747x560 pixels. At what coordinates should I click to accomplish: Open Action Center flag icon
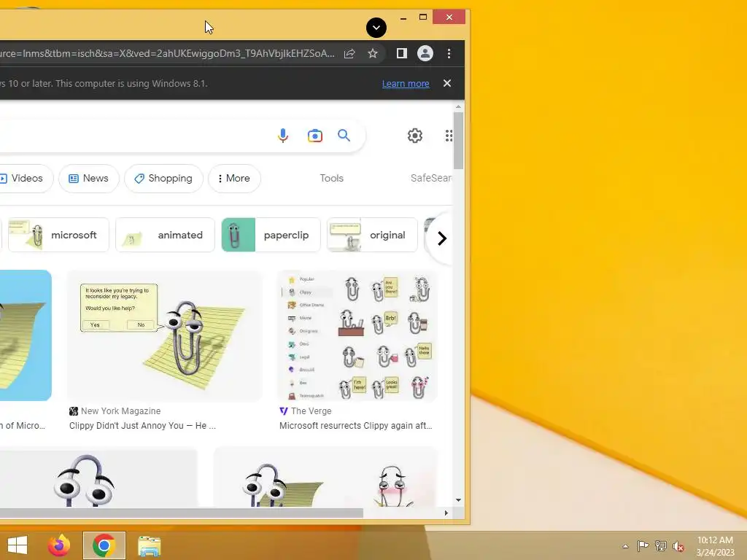643,545
